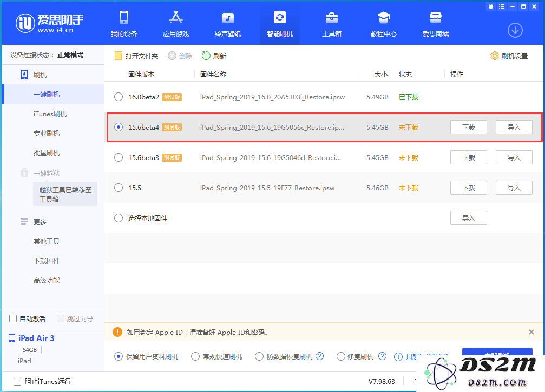Click the 大小 column header

tap(380, 74)
